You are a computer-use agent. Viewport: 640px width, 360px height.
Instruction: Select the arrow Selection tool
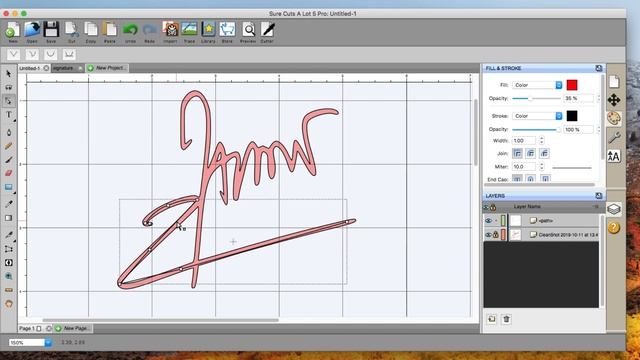pyautogui.click(x=9, y=73)
